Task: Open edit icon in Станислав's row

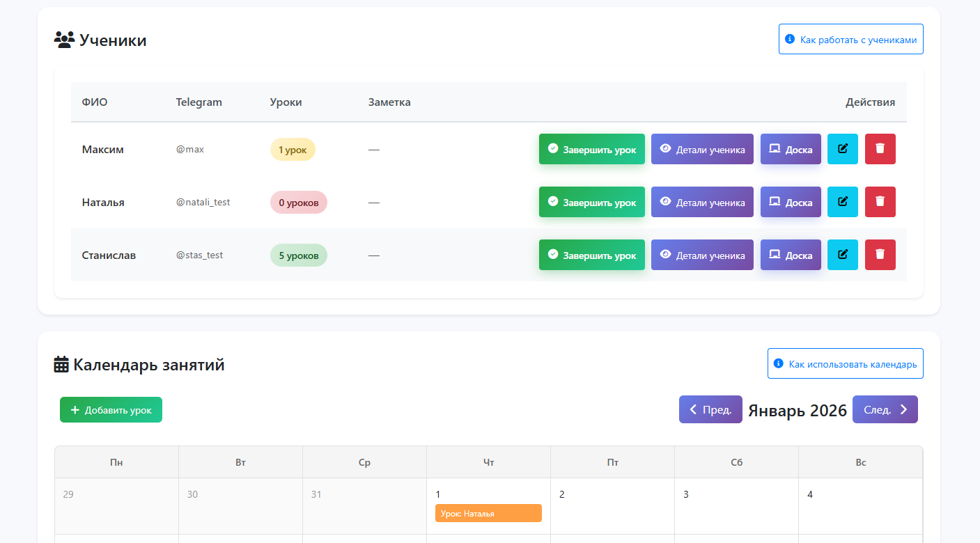Action: 842,255
